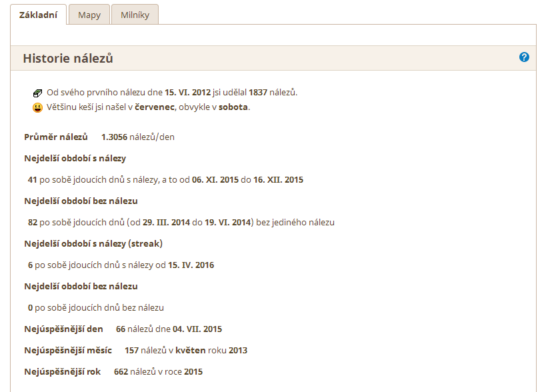Open the Milníky tab
Image resolution: width=538 pixels, height=392 pixels.
[135, 15]
